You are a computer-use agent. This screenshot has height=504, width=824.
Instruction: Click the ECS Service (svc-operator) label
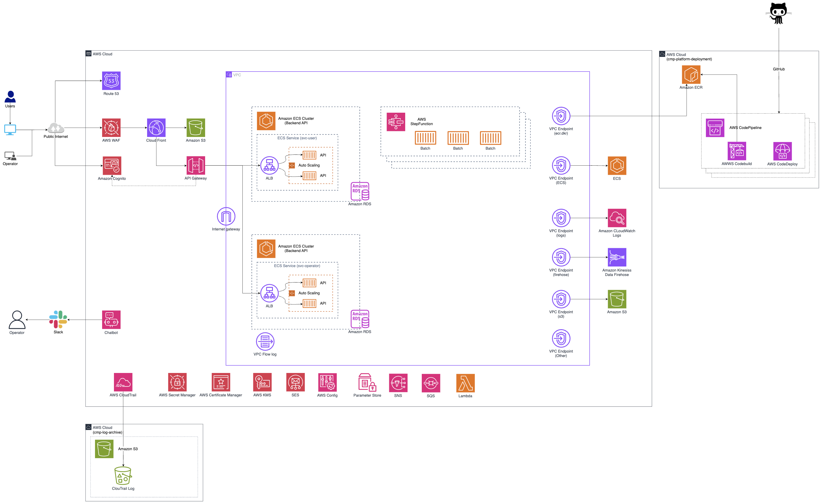(x=297, y=266)
